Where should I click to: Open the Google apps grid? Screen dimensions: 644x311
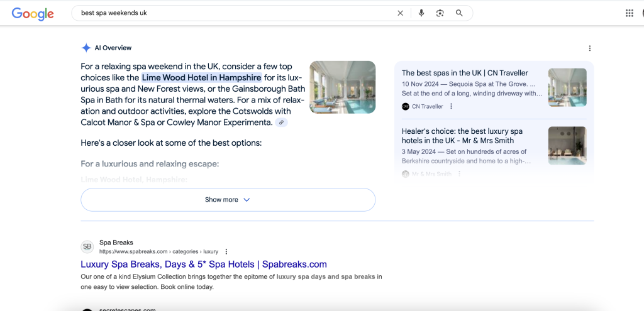coord(629,13)
